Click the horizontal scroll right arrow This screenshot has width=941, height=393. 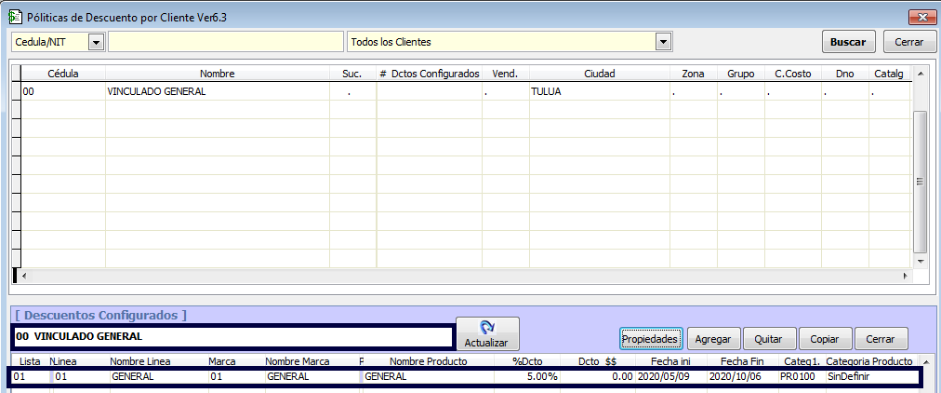906,276
